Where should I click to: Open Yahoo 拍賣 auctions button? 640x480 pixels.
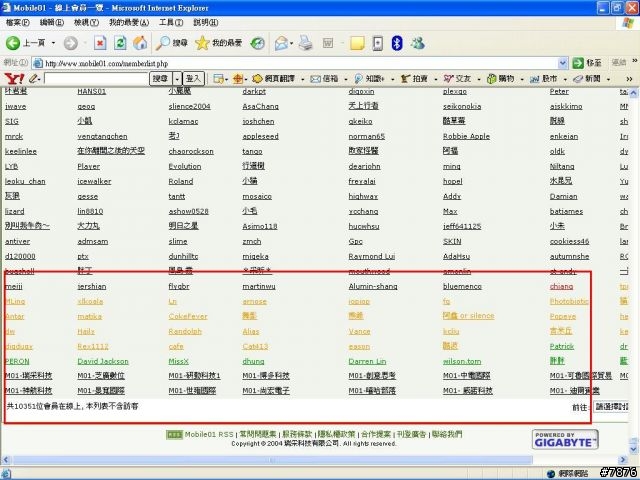(x=414, y=78)
